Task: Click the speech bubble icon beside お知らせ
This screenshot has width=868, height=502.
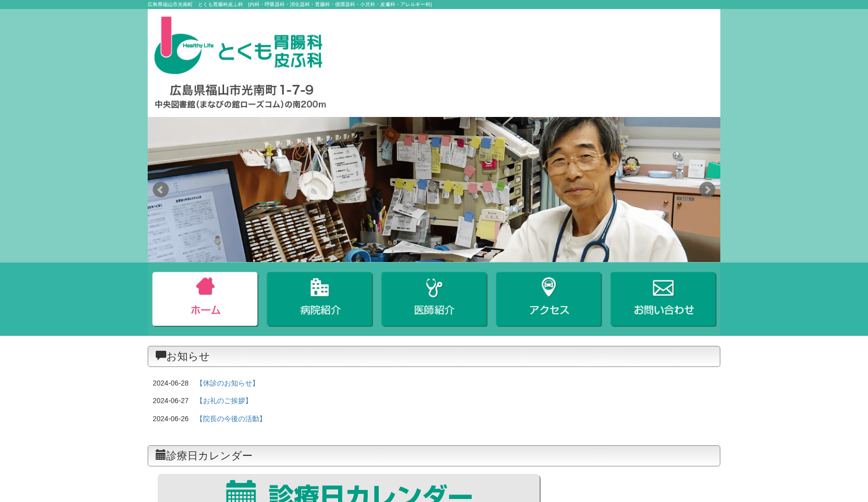Action: click(161, 355)
